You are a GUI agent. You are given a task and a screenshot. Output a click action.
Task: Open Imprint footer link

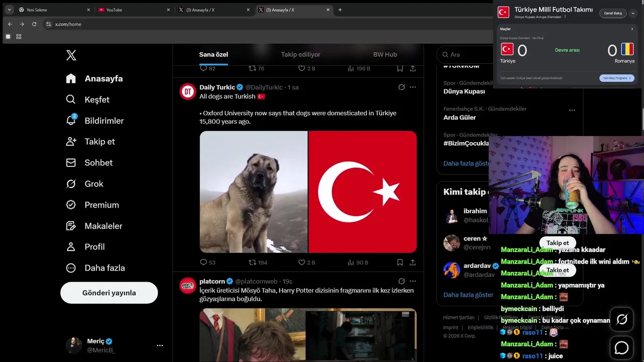(x=451, y=327)
